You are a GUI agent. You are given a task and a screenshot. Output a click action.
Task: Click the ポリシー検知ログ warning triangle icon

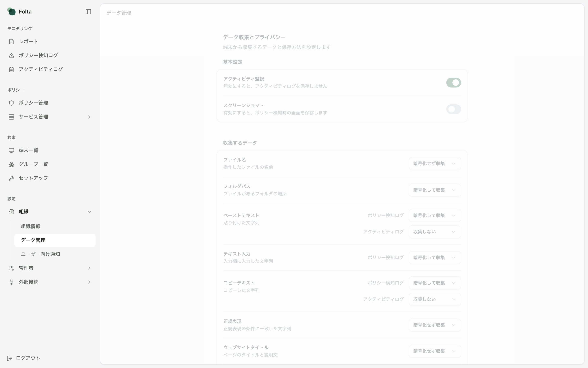pos(11,55)
